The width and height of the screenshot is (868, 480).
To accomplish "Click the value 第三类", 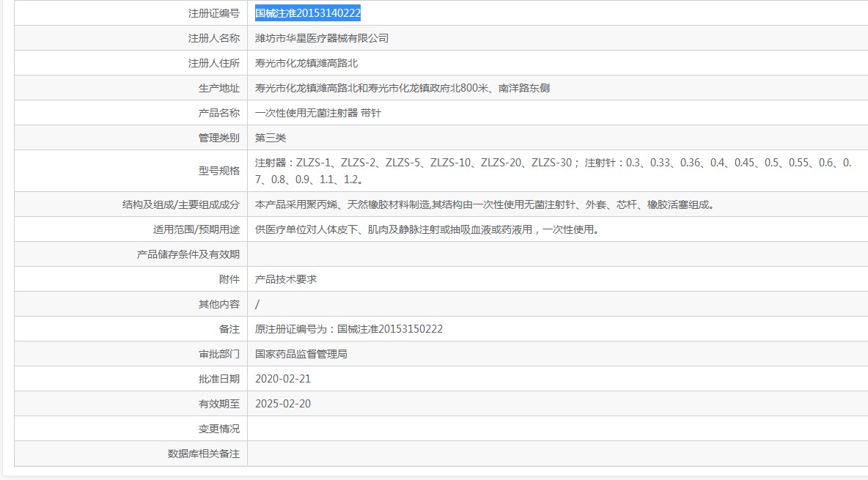I will 271,138.
